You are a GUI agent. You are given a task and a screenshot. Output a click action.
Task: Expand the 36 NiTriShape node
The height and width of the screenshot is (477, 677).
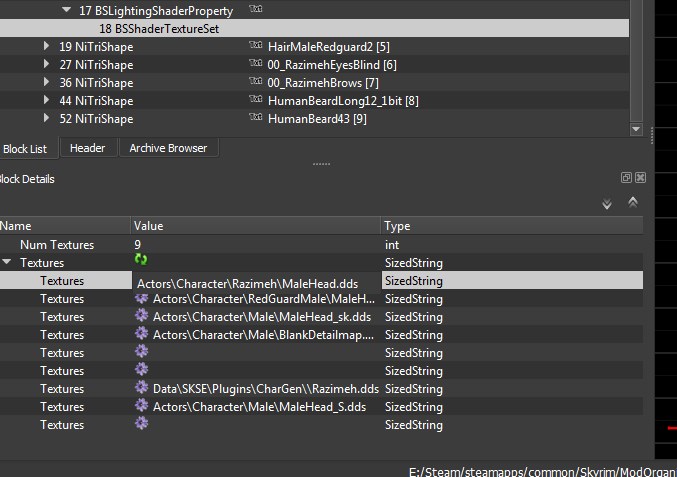(46, 82)
